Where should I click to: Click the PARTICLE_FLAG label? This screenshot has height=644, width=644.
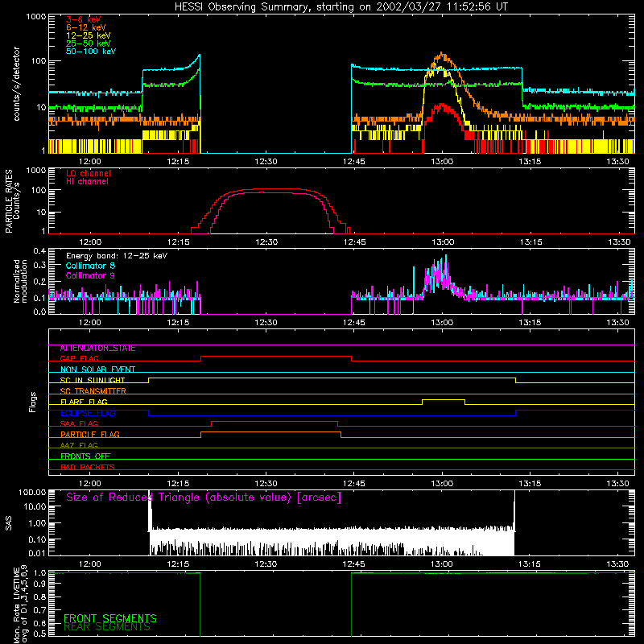pos(90,434)
